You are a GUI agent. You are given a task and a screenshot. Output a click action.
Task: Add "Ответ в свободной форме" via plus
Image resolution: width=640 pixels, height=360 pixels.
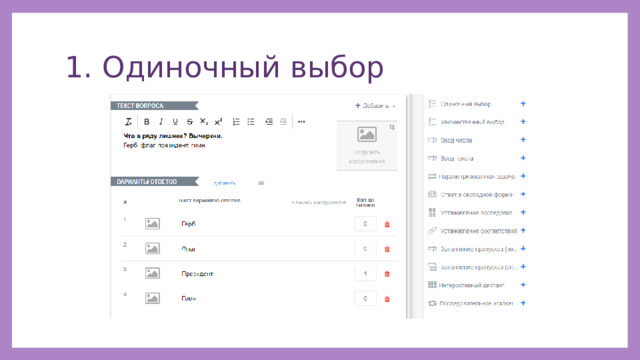point(523,194)
